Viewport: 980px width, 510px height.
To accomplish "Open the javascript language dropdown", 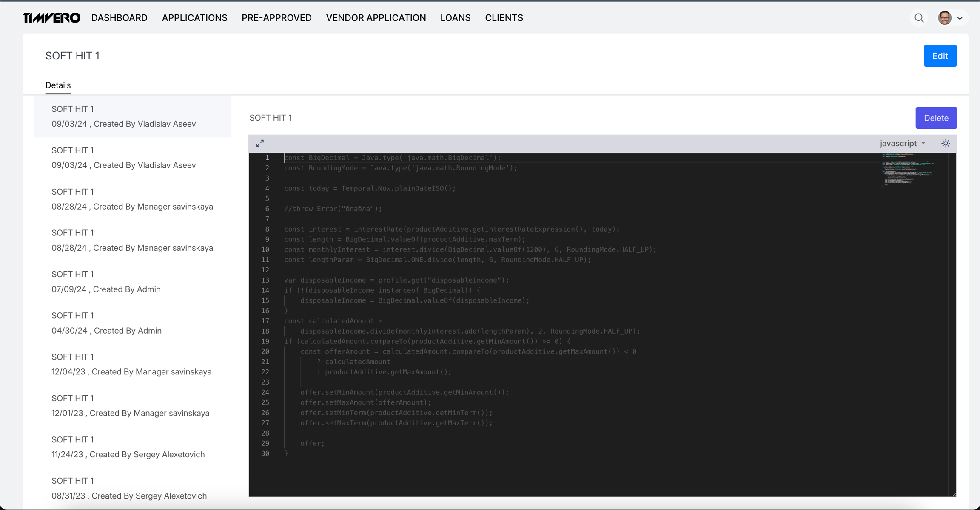I will pyautogui.click(x=902, y=144).
